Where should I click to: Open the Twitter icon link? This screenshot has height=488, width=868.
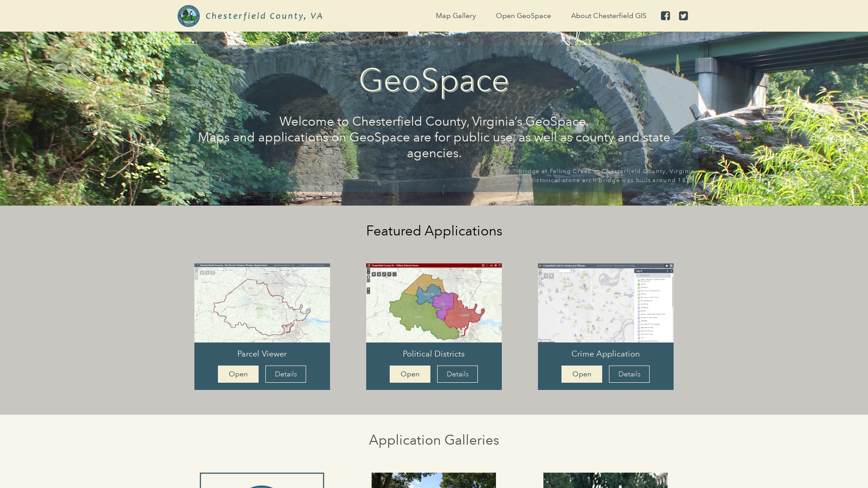(x=684, y=16)
